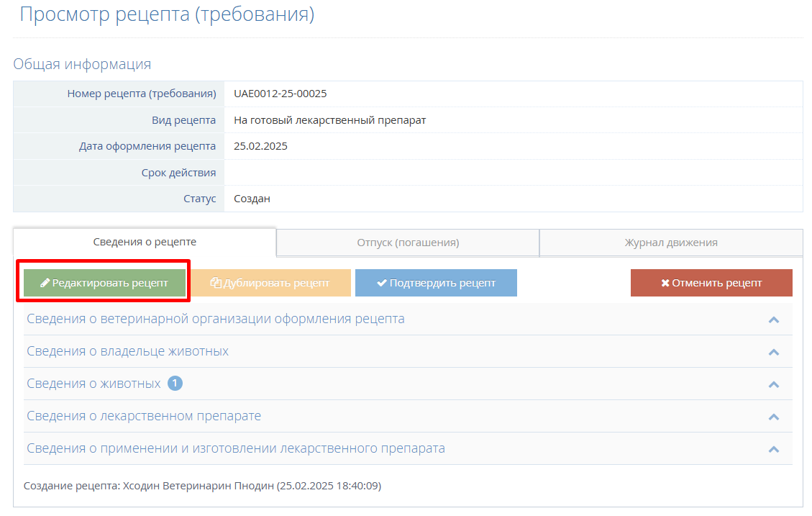Collapse владельце животных section using its chevron
Viewport: 812px width, 516px height.
point(774,352)
